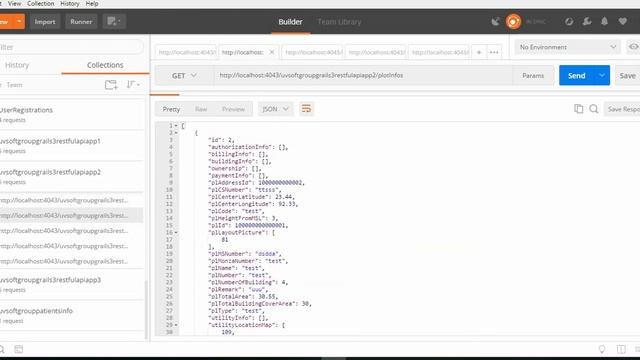Viewport: 640px width, 360px height.
Task: Open the UserRegistrations collection
Action: click(71, 114)
